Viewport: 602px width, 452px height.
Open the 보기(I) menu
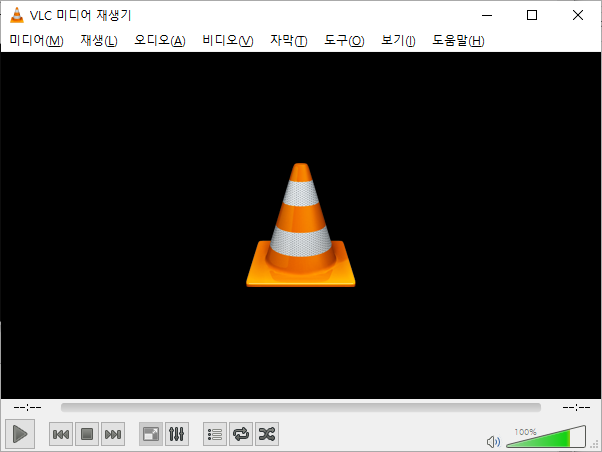[x=398, y=40]
